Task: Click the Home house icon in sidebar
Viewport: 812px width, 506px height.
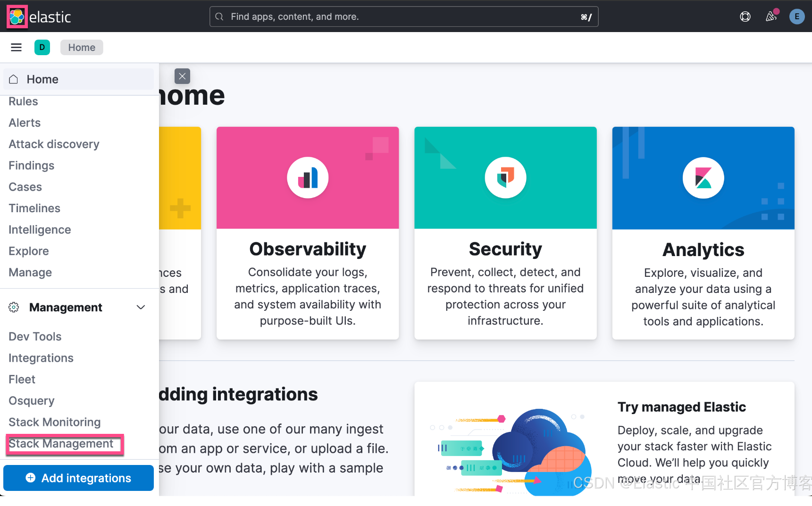Action: coord(14,79)
